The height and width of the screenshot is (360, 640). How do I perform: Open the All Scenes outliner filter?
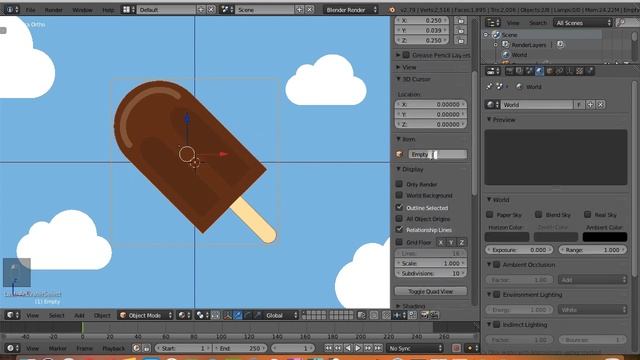pyautogui.click(x=583, y=23)
